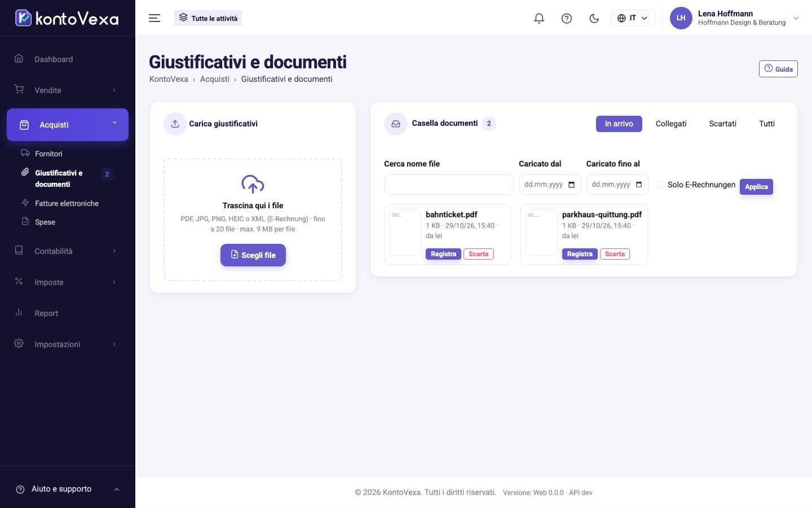The height and width of the screenshot is (508, 812).
Task: Open the IT language dropdown
Action: (x=633, y=18)
